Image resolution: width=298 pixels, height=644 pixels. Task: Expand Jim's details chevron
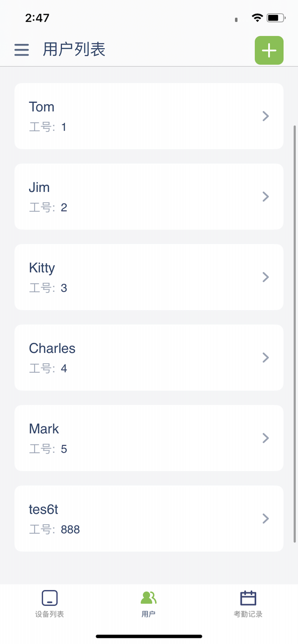[265, 197]
